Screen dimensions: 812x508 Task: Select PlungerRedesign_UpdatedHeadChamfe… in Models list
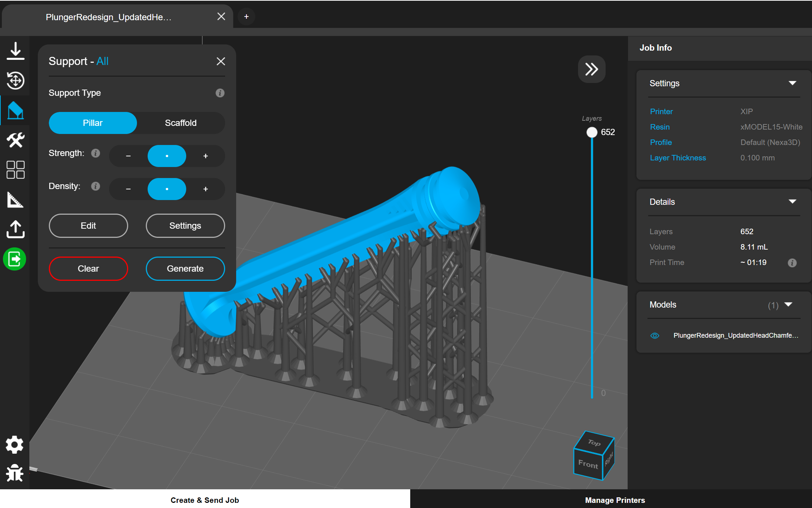point(736,335)
